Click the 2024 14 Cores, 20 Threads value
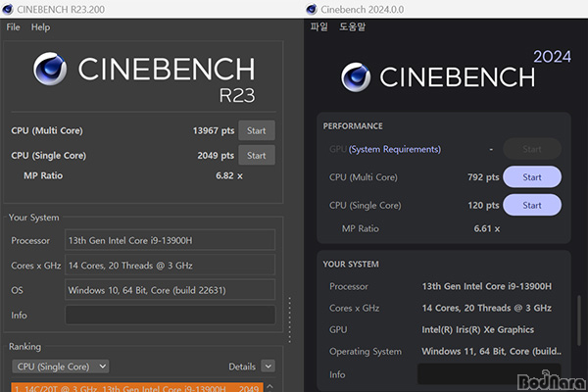This screenshot has width=588, height=392. [486, 308]
